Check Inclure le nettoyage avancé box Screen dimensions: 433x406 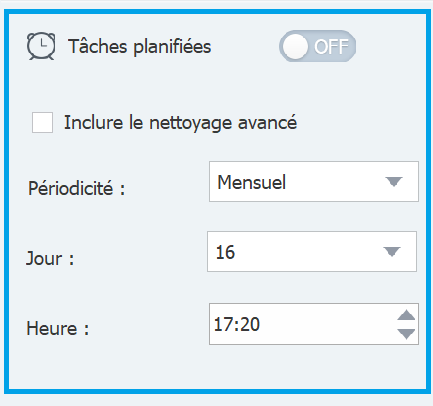coord(42,122)
